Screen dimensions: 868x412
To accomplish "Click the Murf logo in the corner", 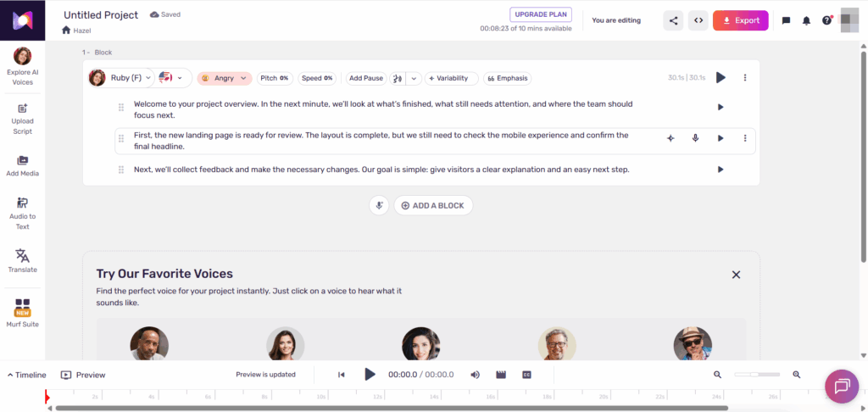I will [x=23, y=20].
